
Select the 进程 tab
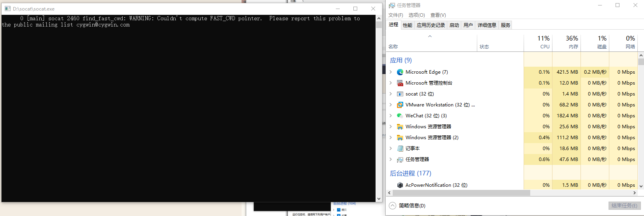(393, 25)
